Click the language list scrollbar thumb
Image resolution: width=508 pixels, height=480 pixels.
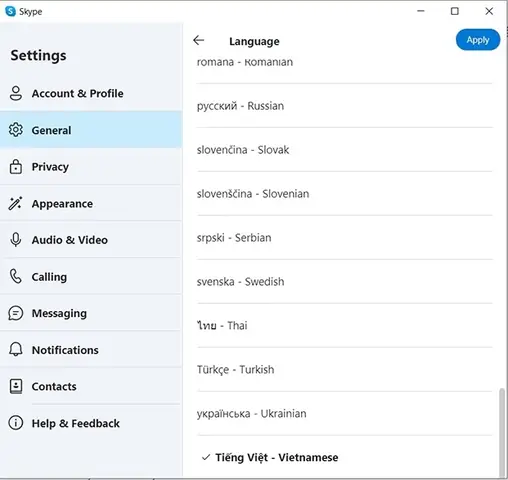502,432
